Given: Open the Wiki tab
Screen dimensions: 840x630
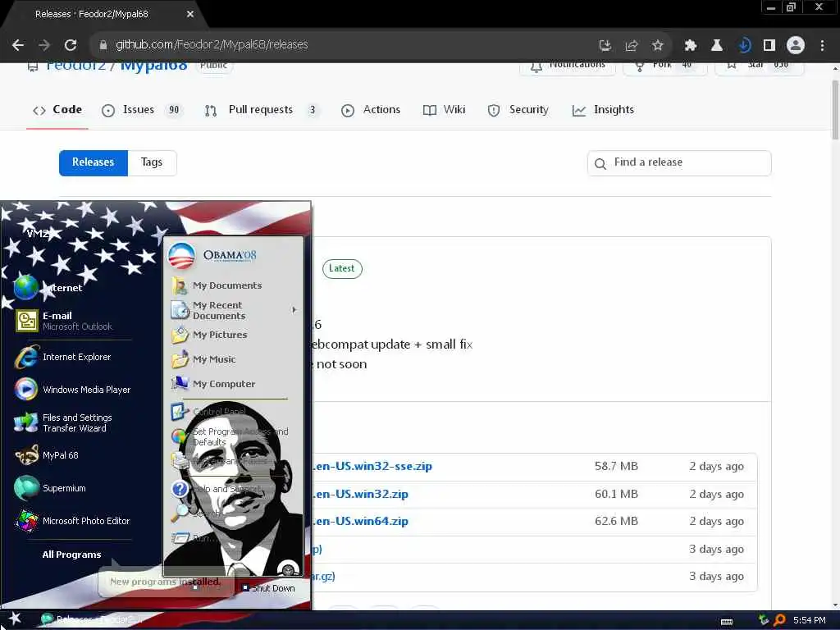Looking at the screenshot, I should 444,110.
